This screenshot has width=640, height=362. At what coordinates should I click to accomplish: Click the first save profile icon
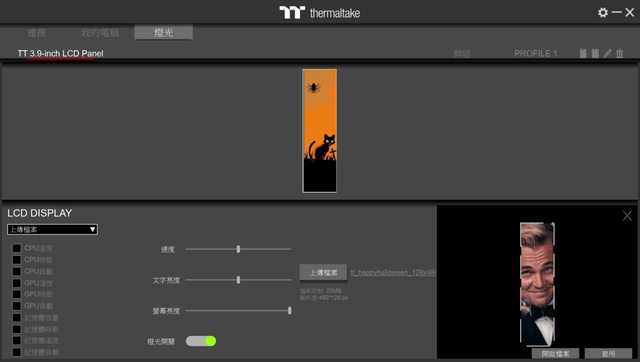click(583, 53)
